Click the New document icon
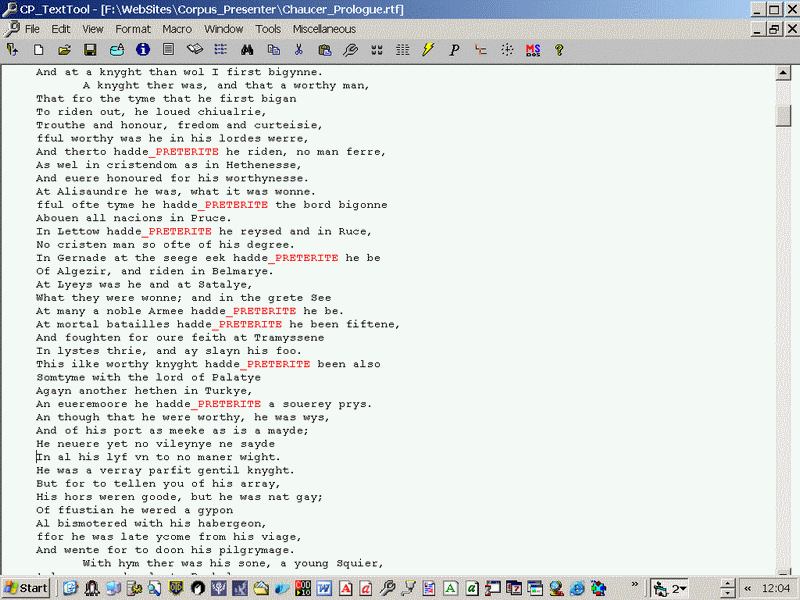This screenshot has width=800, height=600. [38, 49]
